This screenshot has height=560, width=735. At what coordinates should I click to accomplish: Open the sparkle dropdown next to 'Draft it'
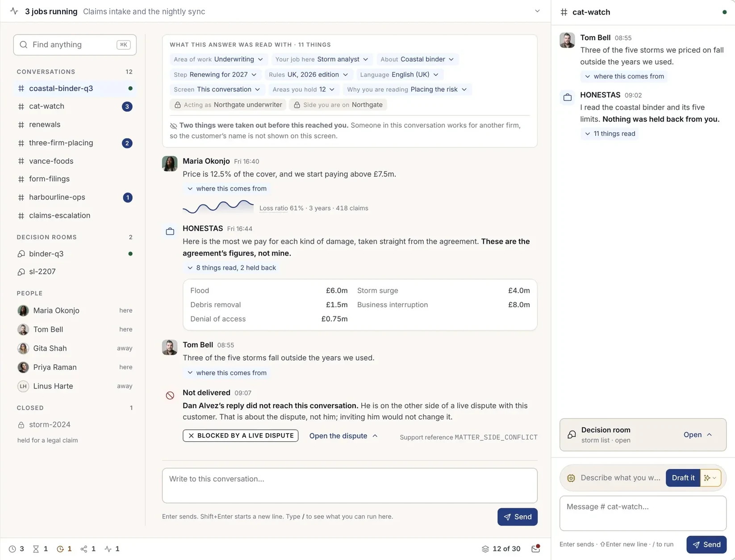710,478
